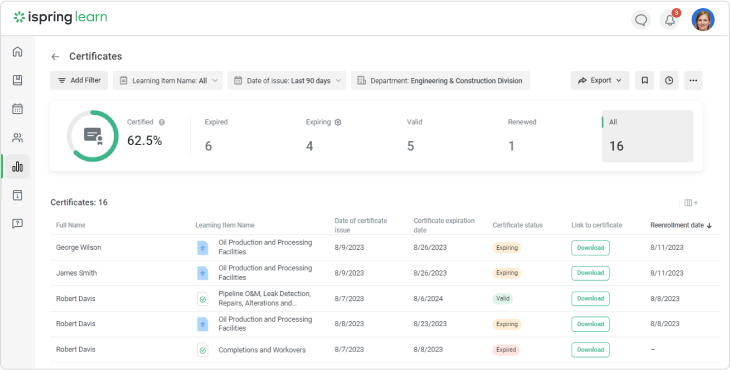Download the Completions and Workovers certificate

(590, 350)
